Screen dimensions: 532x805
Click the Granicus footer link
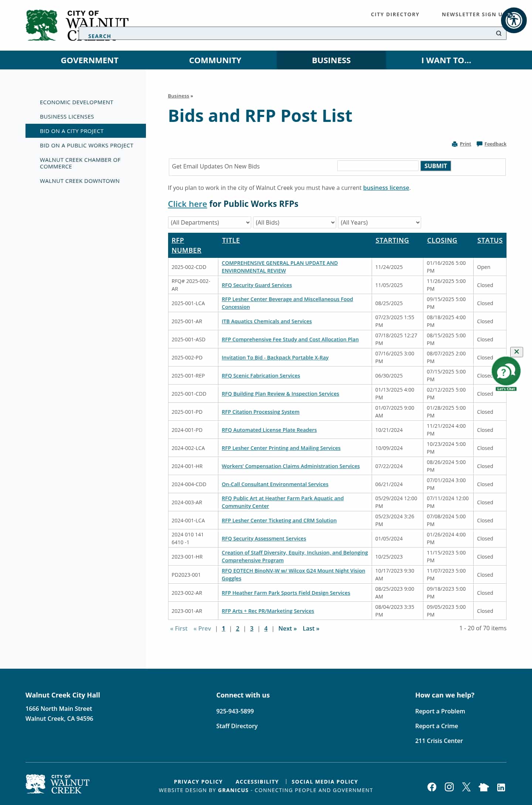tap(233, 790)
